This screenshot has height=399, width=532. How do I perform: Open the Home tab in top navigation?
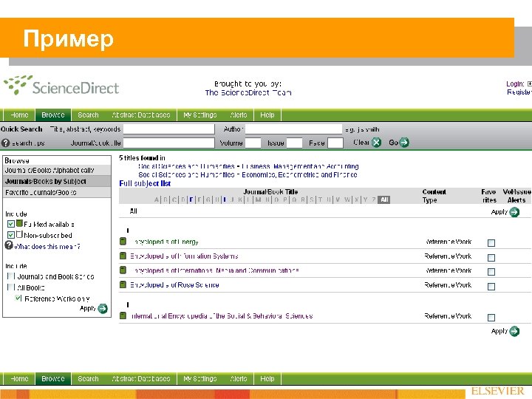[19, 115]
